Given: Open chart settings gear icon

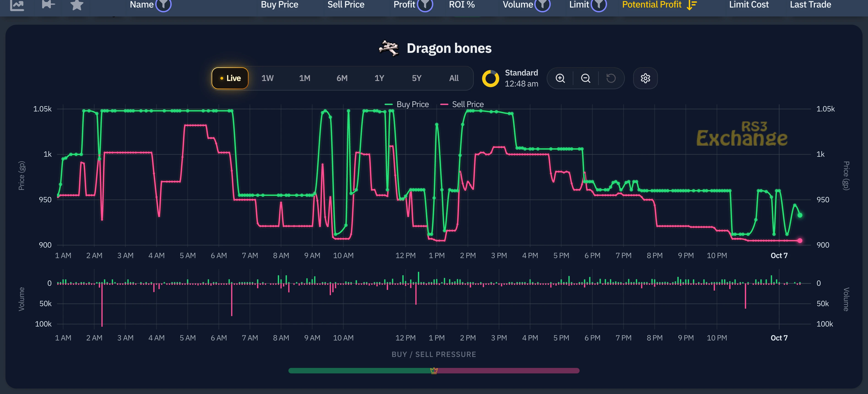Looking at the screenshot, I should 645,78.
